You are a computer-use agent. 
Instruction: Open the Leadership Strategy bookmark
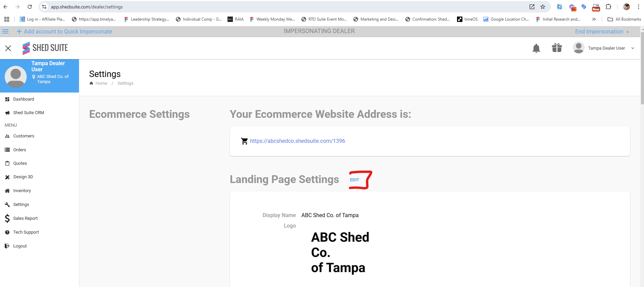pos(146,19)
